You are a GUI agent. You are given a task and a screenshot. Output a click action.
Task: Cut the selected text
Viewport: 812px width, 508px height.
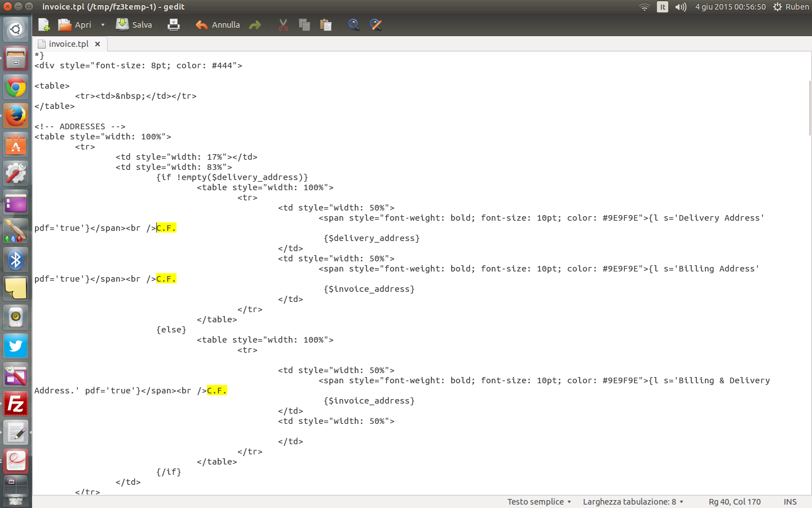[x=283, y=25]
